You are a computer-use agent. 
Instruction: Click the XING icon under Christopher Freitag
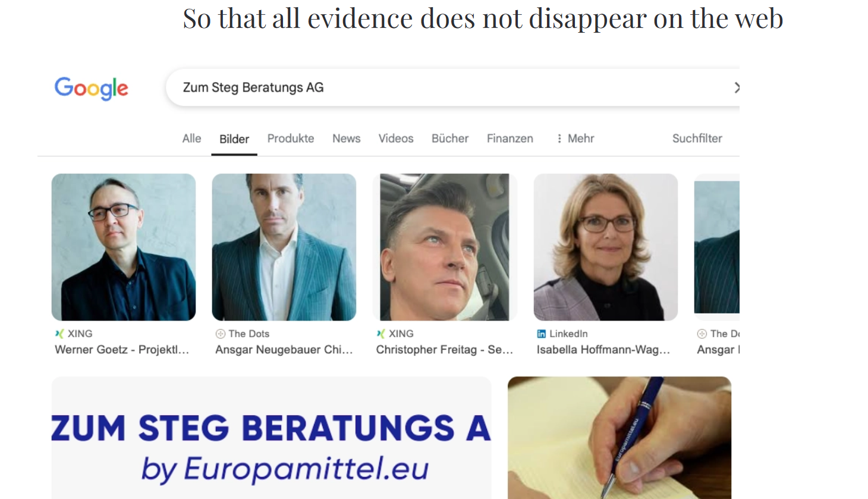click(x=380, y=334)
